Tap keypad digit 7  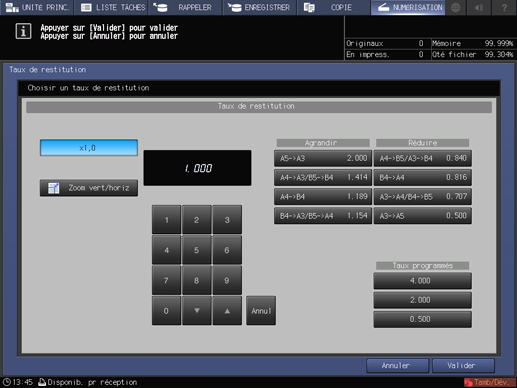pyautogui.click(x=166, y=280)
